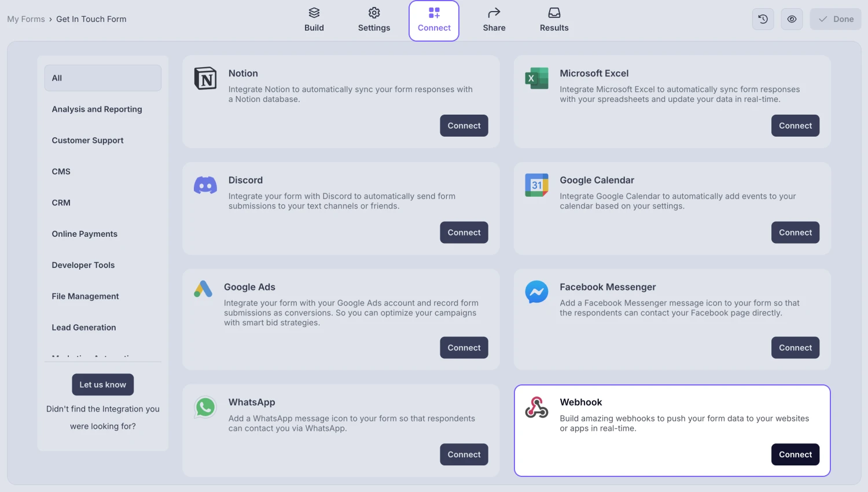Open the Results tab
The width and height of the screenshot is (868, 492).
click(x=554, y=19)
